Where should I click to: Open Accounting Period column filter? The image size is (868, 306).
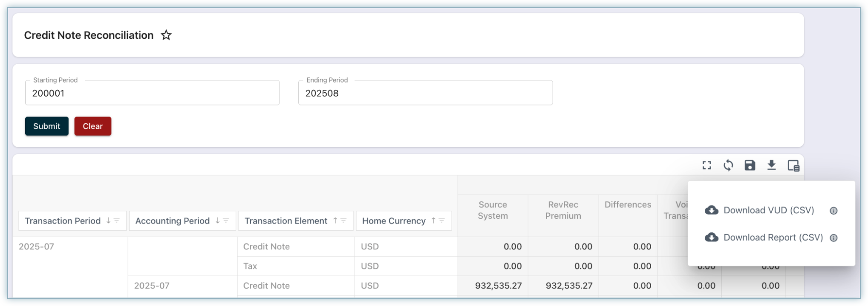[x=226, y=220]
